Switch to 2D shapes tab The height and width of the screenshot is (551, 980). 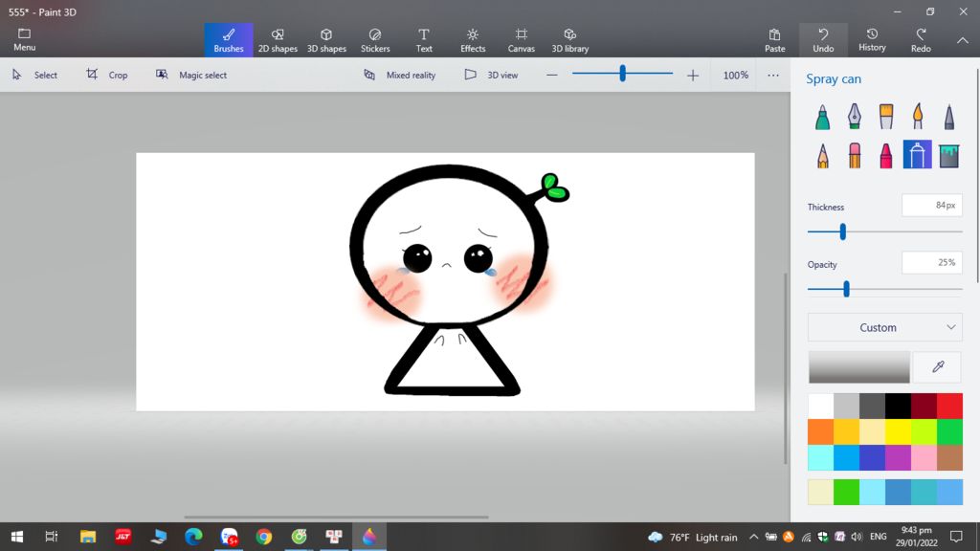tap(278, 40)
